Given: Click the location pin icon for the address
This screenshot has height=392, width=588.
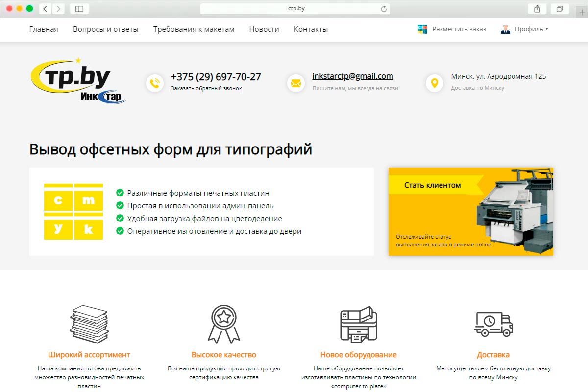Looking at the screenshot, I should pos(434,83).
